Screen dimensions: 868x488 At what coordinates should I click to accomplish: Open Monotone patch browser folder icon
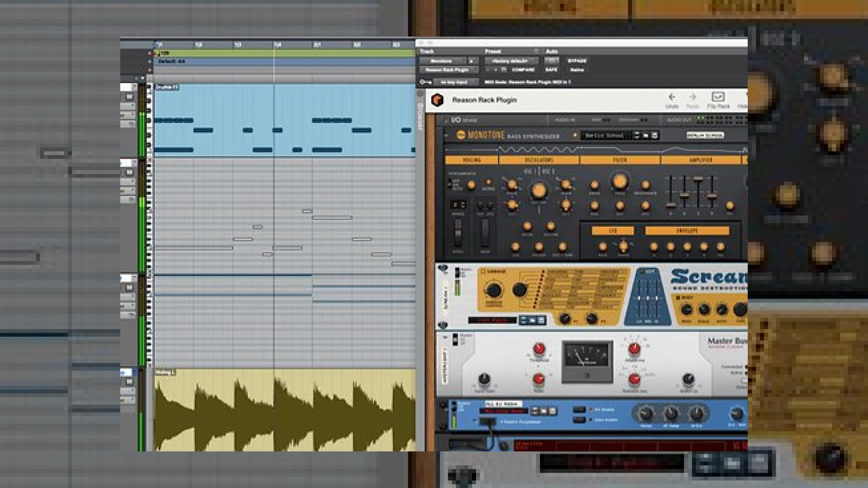(x=646, y=135)
